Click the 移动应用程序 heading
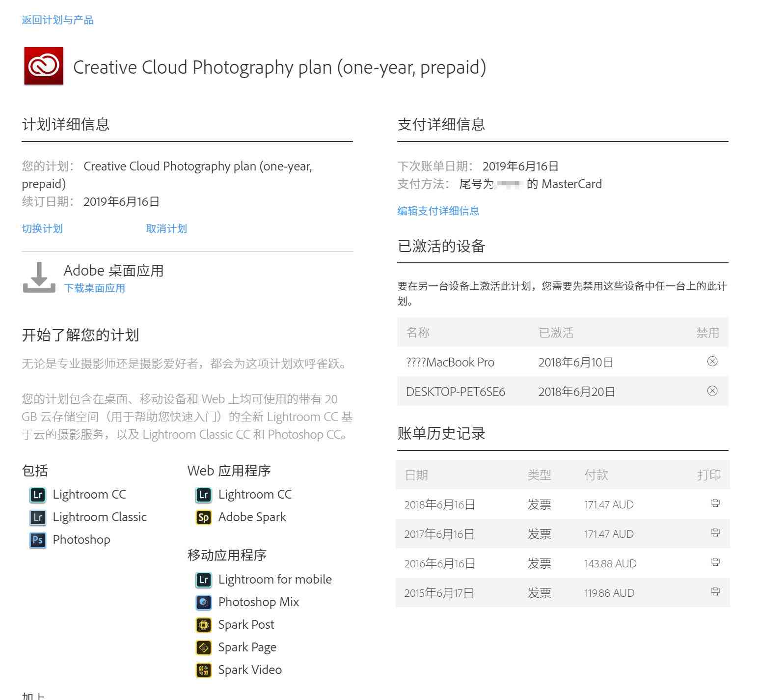 tap(227, 555)
